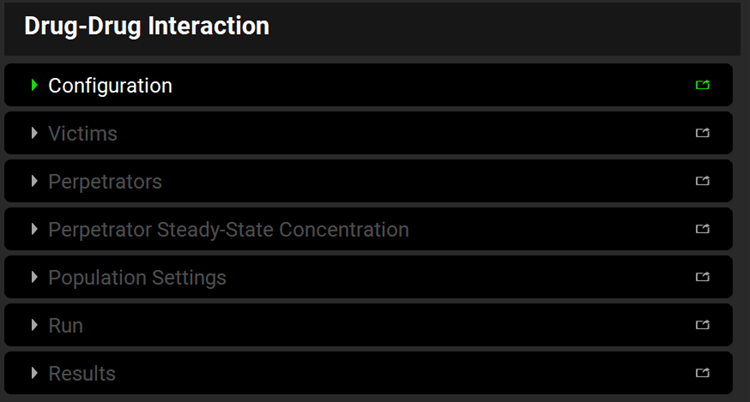Click the triangle next to Run
This screenshot has height=402, width=750.
[35, 326]
